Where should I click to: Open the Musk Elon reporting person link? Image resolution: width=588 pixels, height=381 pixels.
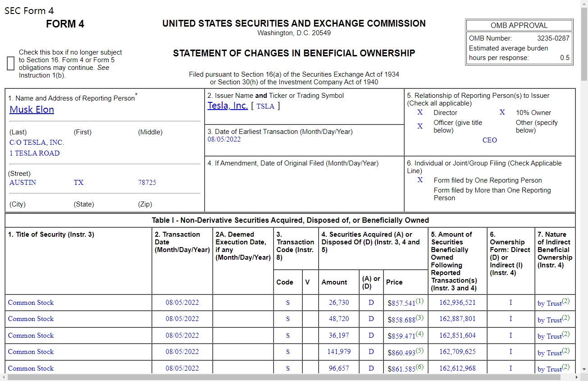32,110
